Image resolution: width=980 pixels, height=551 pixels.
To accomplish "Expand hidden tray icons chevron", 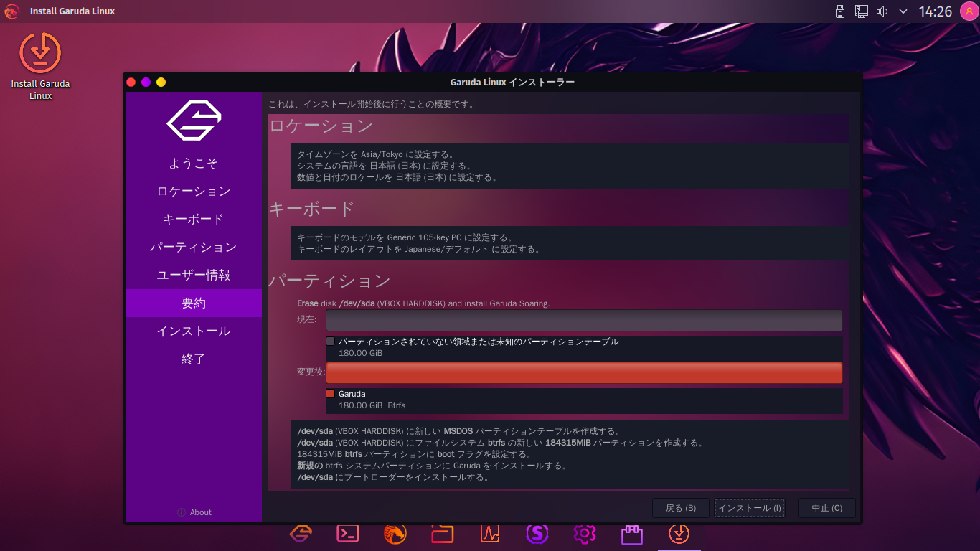I will coord(903,11).
